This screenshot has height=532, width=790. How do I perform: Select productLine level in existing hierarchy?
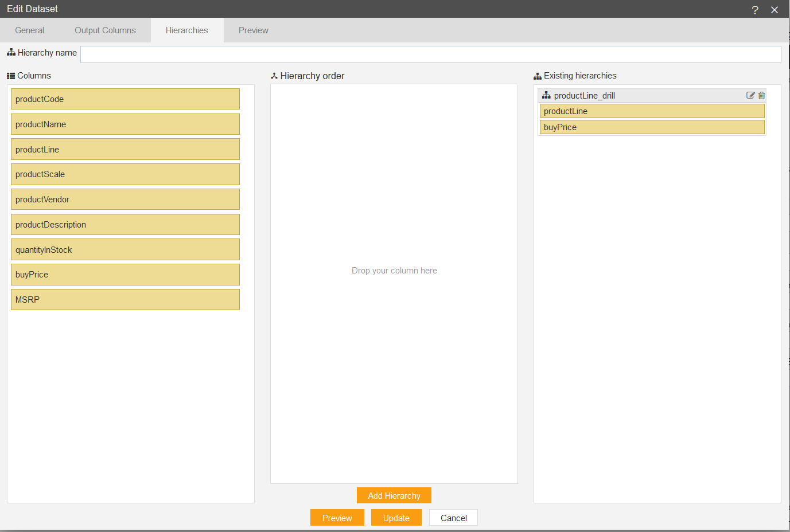[652, 111]
